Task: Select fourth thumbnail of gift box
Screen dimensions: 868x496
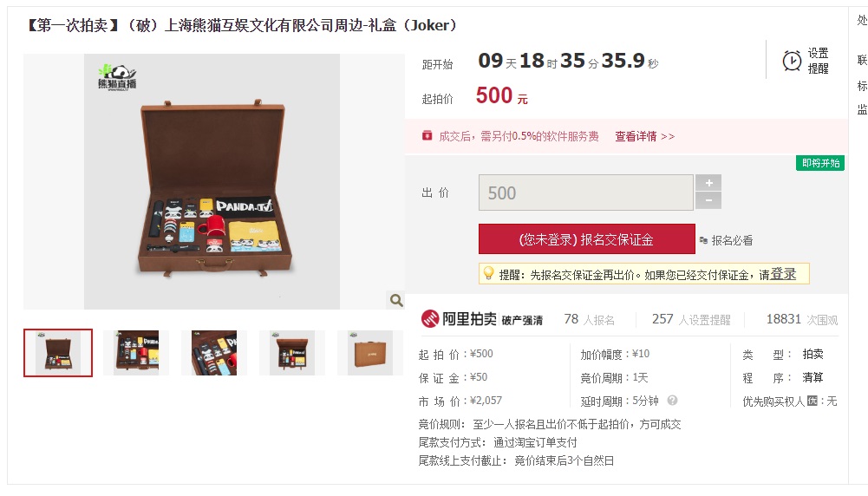Action: coord(292,353)
